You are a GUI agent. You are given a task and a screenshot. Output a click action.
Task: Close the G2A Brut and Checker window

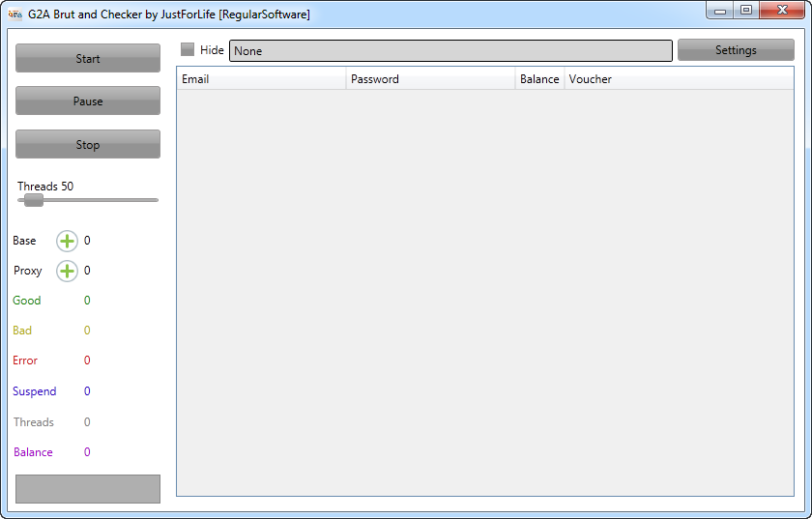tap(782, 11)
